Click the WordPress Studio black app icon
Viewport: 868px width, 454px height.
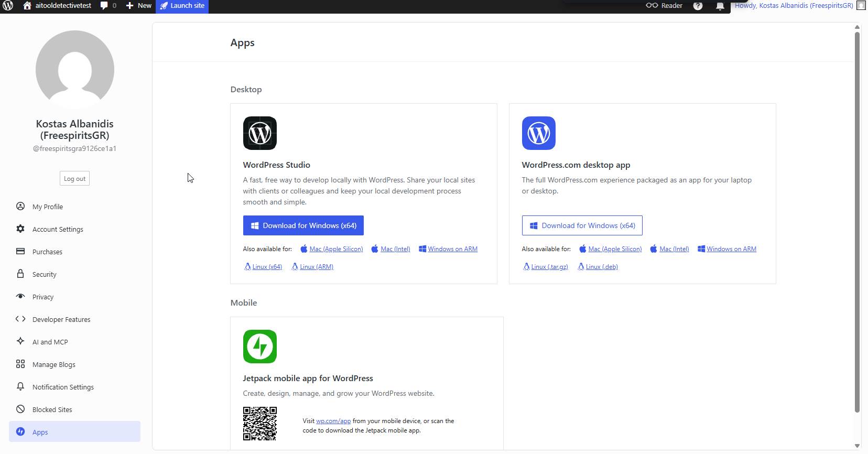point(260,133)
